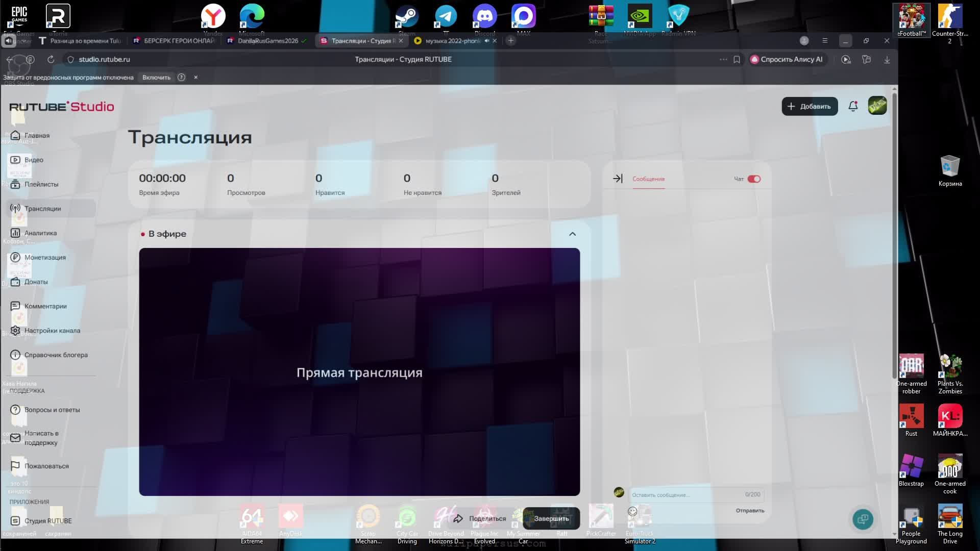Click the Завершить button
Screen dimensions: 980x551
551,518
